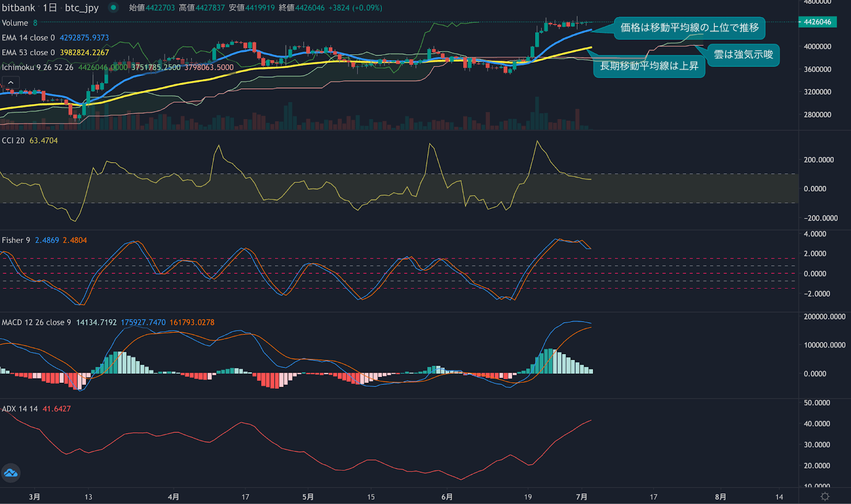Image resolution: width=851 pixels, height=504 pixels.
Task: Click the 7月 marker on time axis
Action: tap(581, 497)
